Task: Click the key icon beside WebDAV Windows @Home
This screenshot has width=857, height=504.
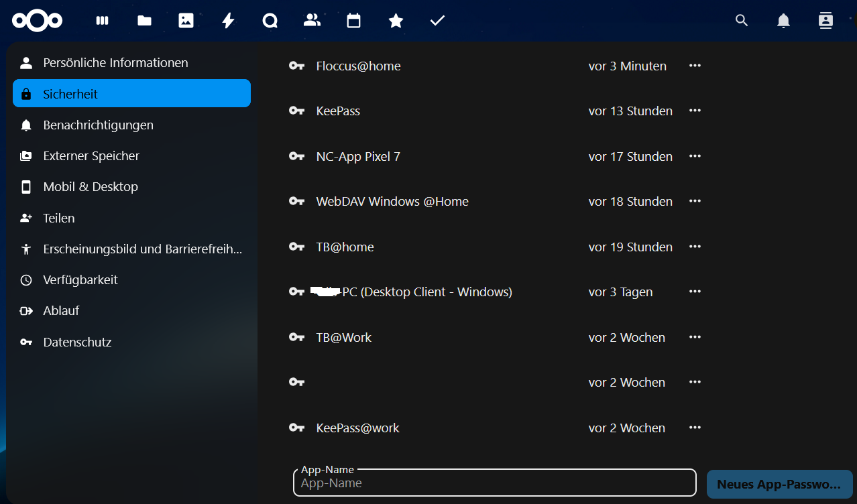Action: pyautogui.click(x=296, y=201)
